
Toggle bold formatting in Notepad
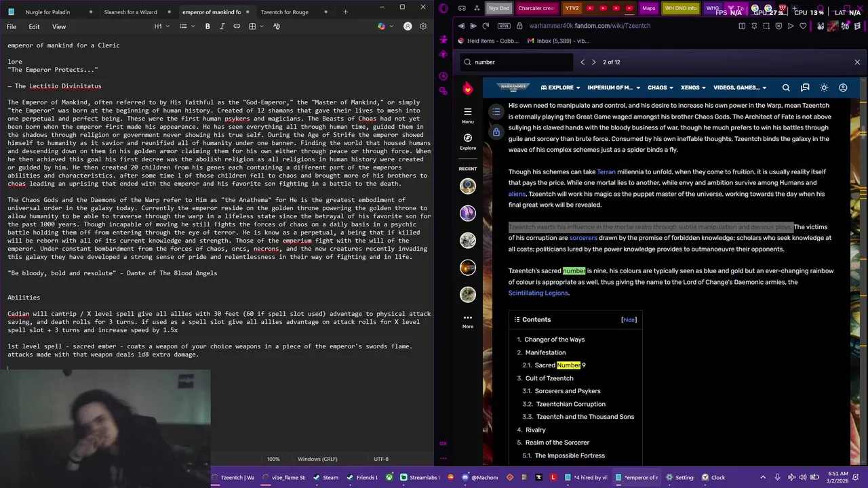tap(208, 26)
